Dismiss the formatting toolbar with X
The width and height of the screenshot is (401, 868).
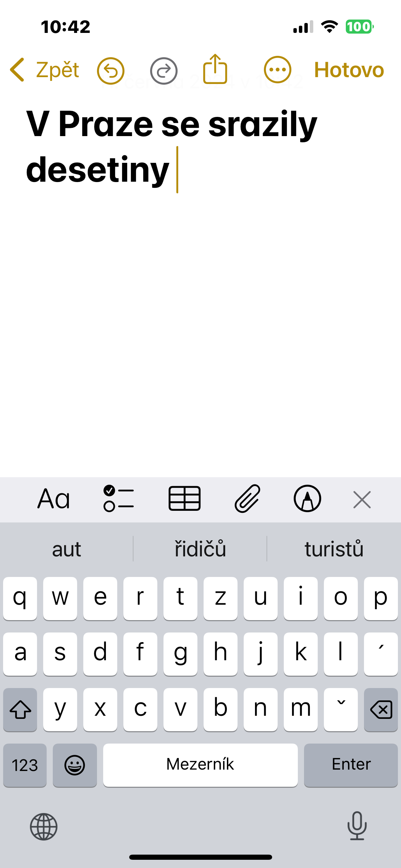click(362, 499)
